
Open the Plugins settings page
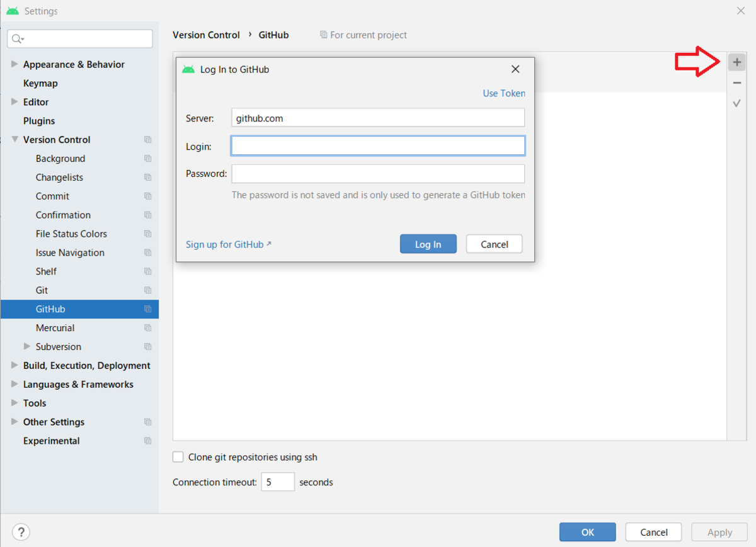[39, 121]
